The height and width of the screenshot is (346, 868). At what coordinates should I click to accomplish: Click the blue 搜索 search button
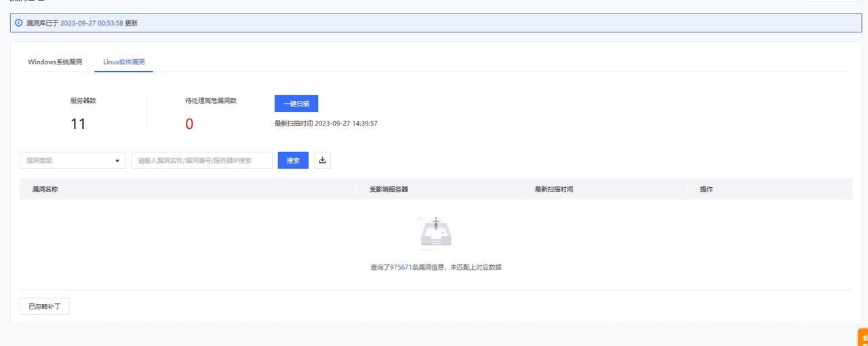[293, 160]
